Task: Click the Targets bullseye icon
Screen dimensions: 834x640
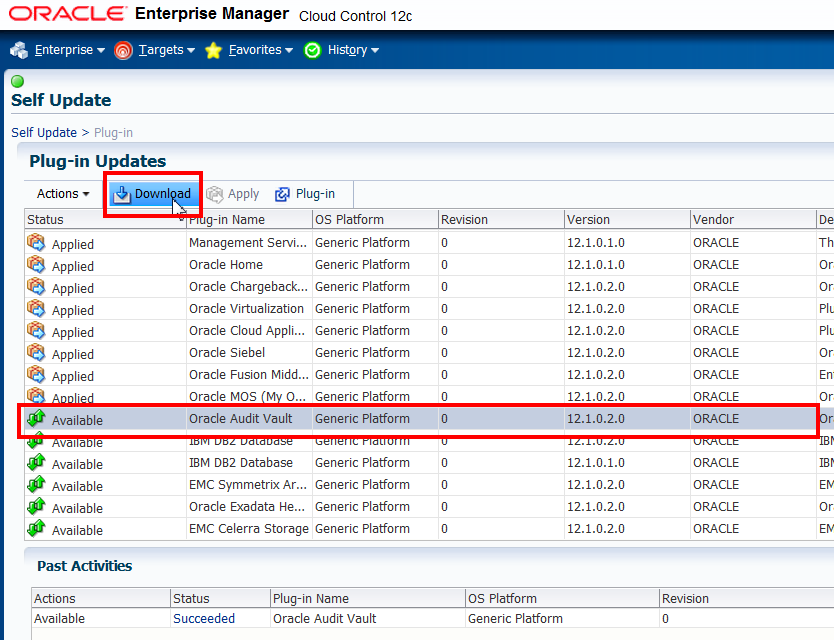Action: 123,51
